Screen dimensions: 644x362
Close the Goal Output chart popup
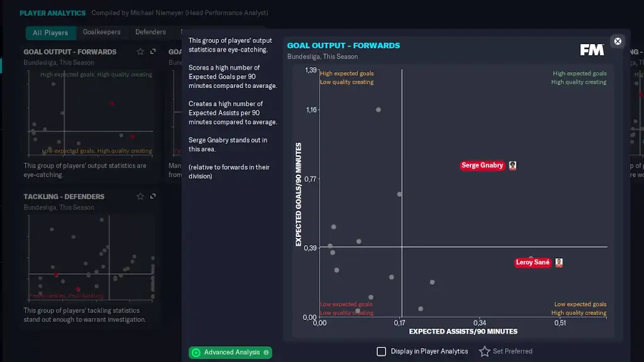(x=618, y=41)
